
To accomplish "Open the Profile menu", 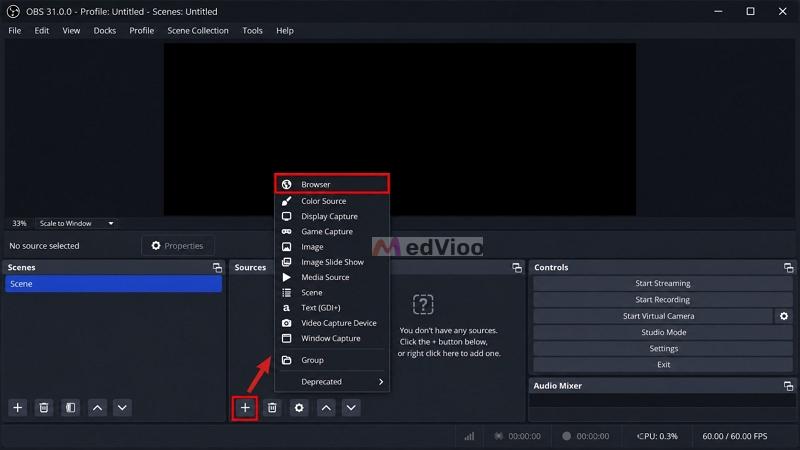I will click(x=141, y=31).
